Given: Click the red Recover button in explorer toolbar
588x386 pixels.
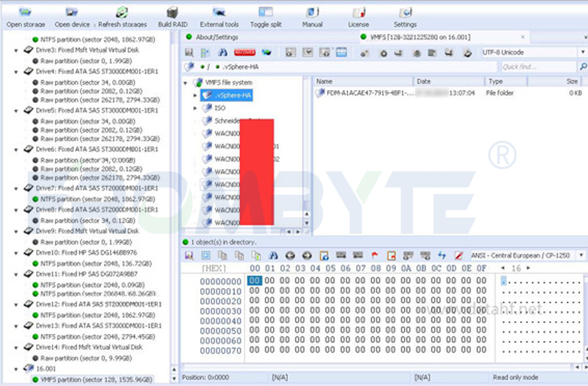Looking at the screenshot, I should point(245,53).
